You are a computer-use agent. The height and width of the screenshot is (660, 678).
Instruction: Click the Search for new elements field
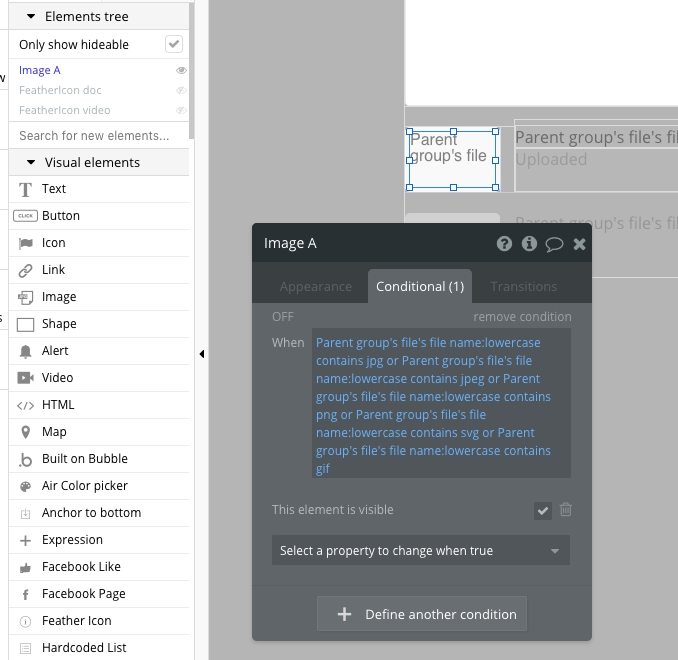(94, 136)
